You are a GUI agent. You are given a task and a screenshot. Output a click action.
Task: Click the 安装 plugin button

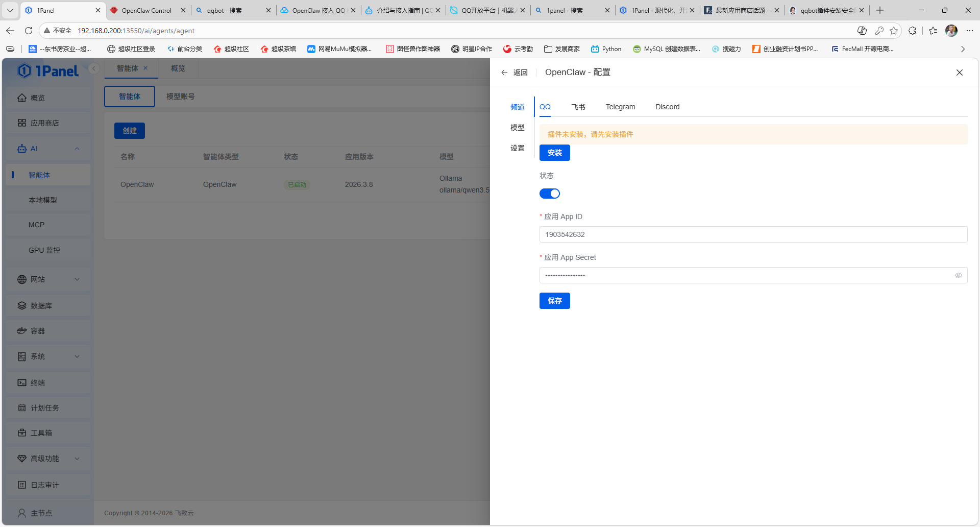click(x=554, y=153)
